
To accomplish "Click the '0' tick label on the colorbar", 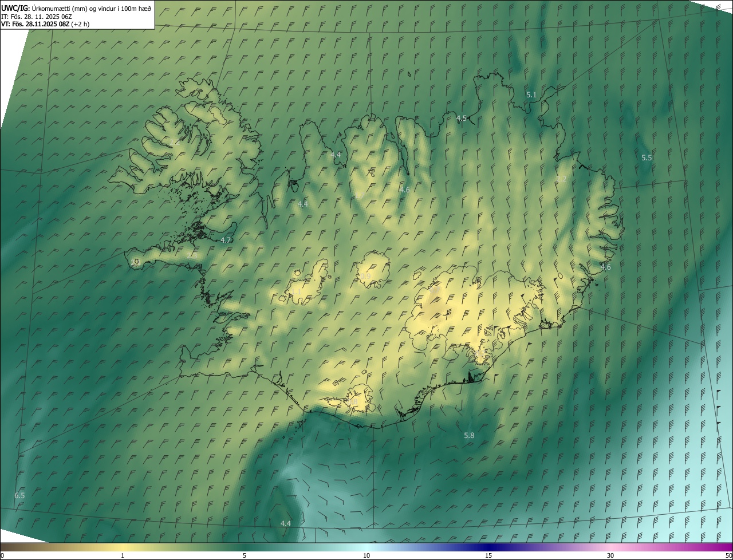I will [2, 555].
